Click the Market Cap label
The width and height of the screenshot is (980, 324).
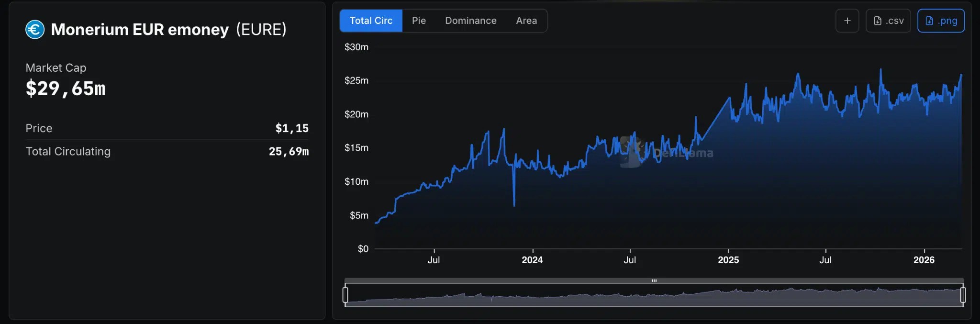click(x=56, y=68)
